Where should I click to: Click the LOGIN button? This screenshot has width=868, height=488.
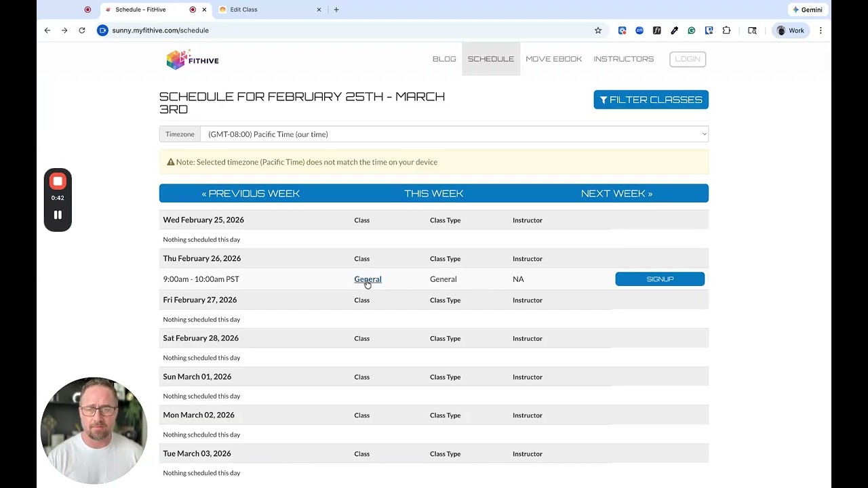click(688, 59)
